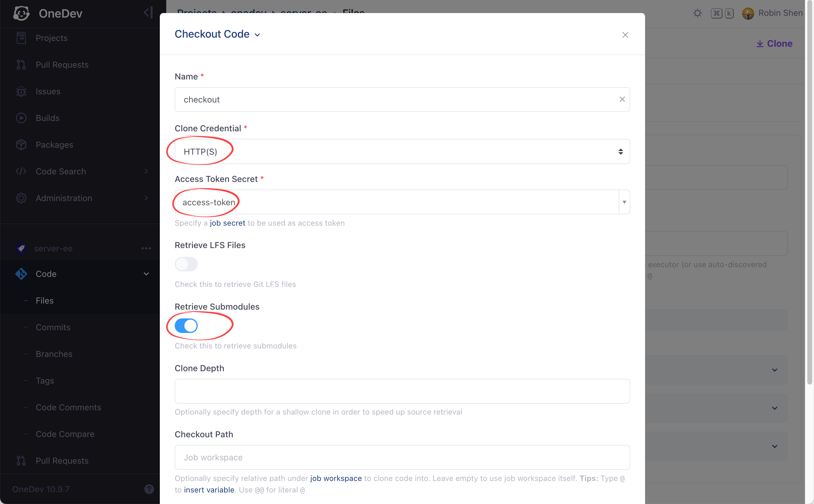Clear the Name field using the X icon
The image size is (814, 504).
[622, 99]
